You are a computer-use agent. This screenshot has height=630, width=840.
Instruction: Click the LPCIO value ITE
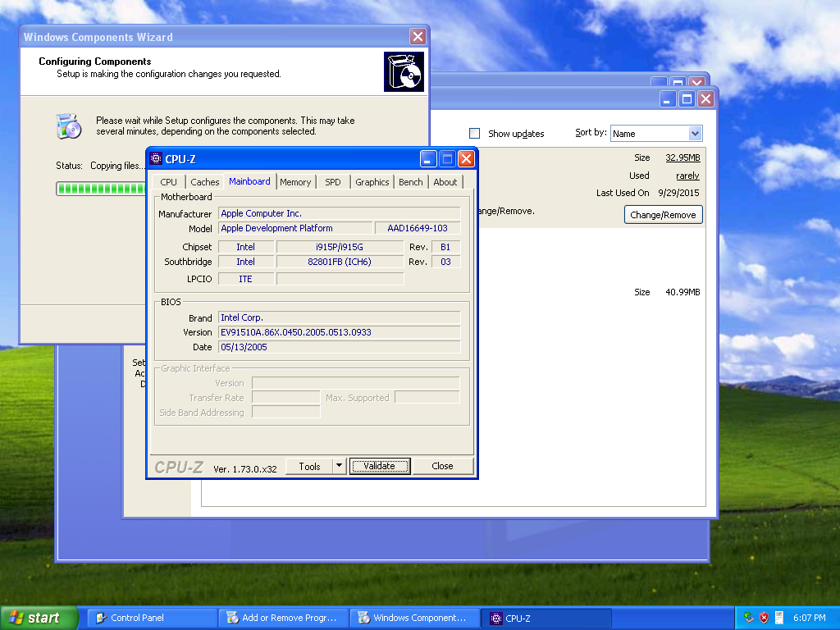pos(246,279)
